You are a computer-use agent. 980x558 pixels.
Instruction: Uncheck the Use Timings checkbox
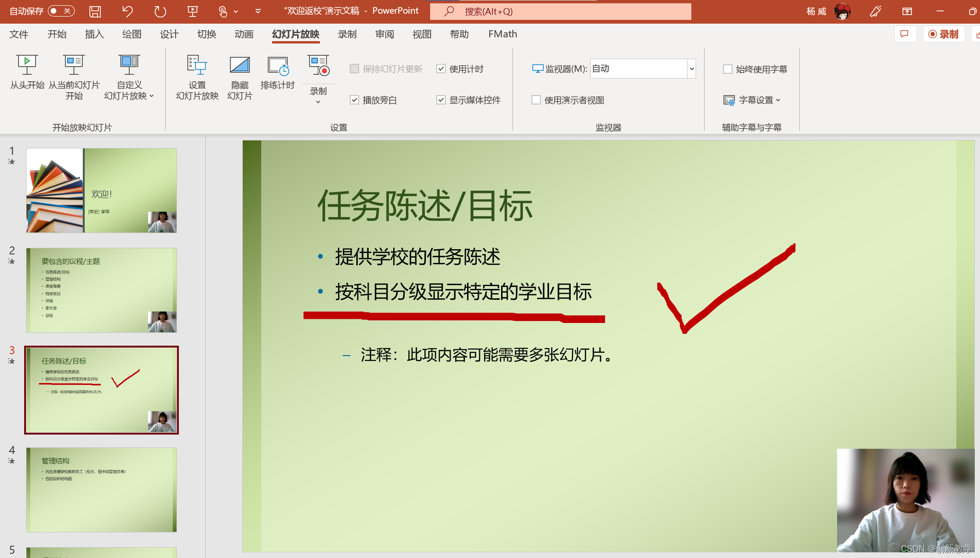point(441,69)
